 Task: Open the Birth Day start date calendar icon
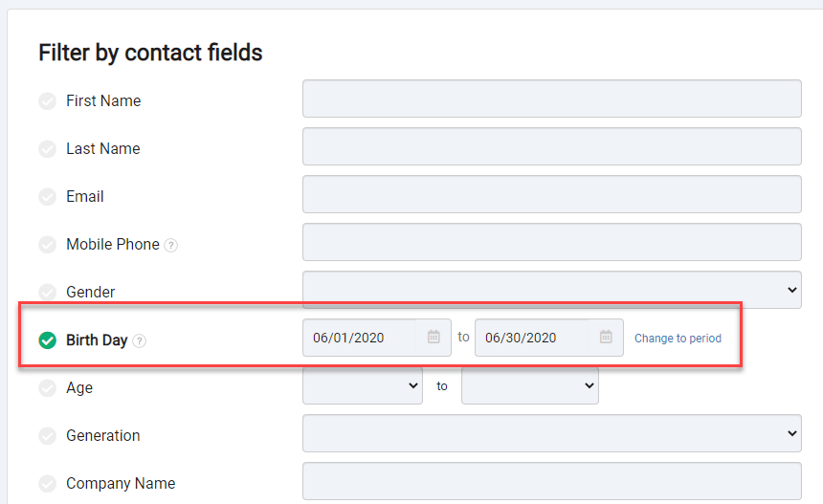point(434,337)
